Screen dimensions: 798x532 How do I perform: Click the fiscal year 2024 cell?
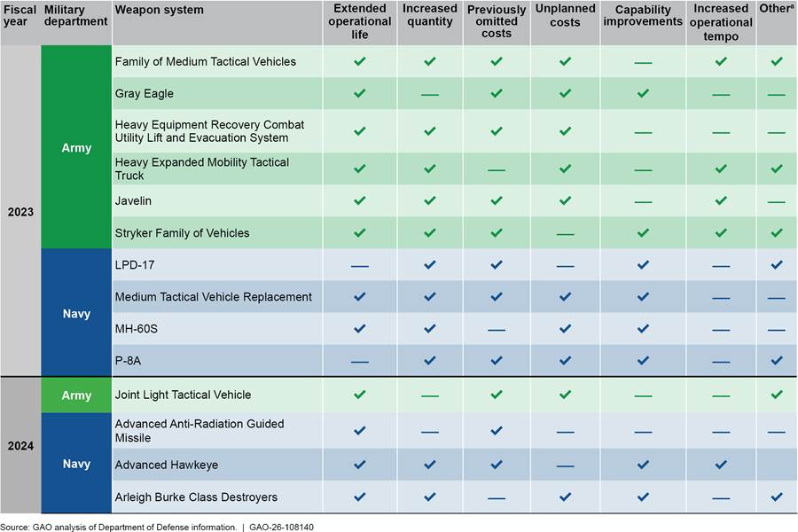coord(20,445)
